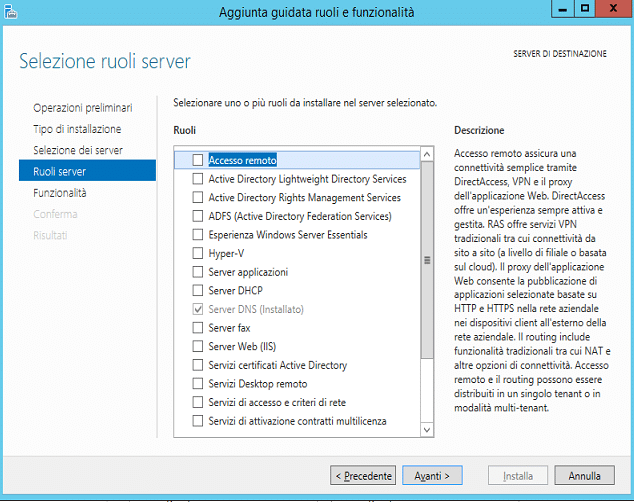Enable the Hyper-V role checkbox
Viewport: 634px width, 502px height.
pos(198,253)
